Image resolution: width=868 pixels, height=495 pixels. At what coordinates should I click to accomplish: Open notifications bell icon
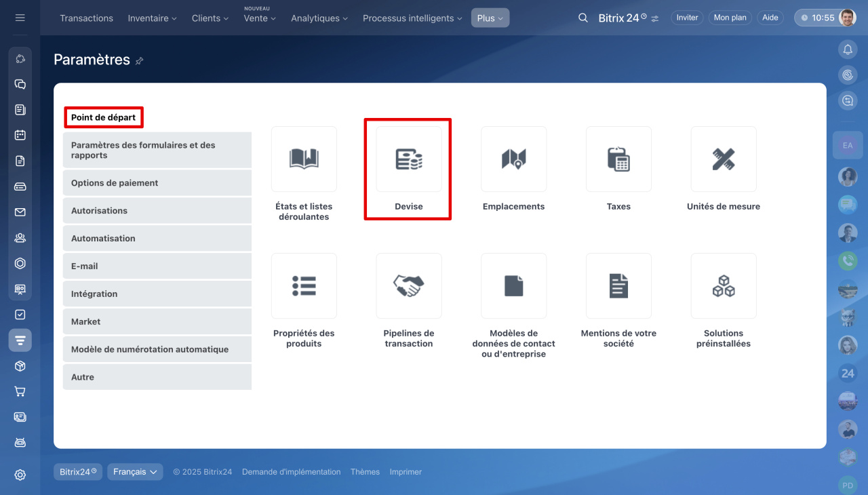tap(847, 49)
